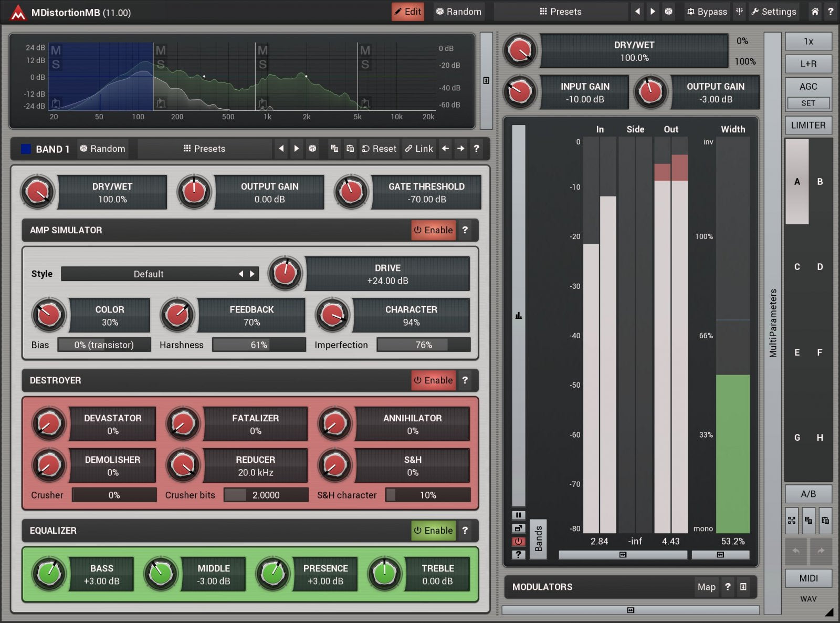Pause the level meters

tap(518, 515)
